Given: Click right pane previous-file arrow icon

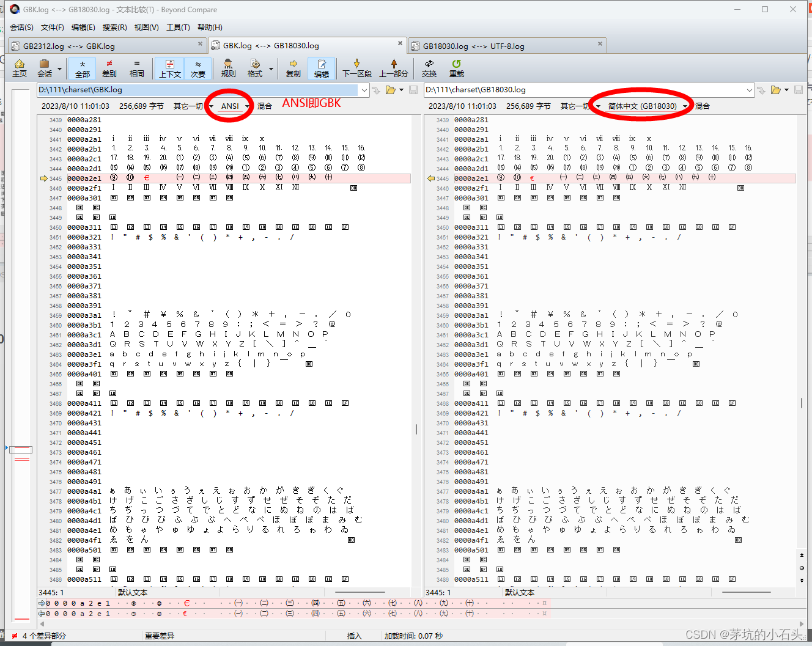Looking at the screenshot, I should point(761,90).
